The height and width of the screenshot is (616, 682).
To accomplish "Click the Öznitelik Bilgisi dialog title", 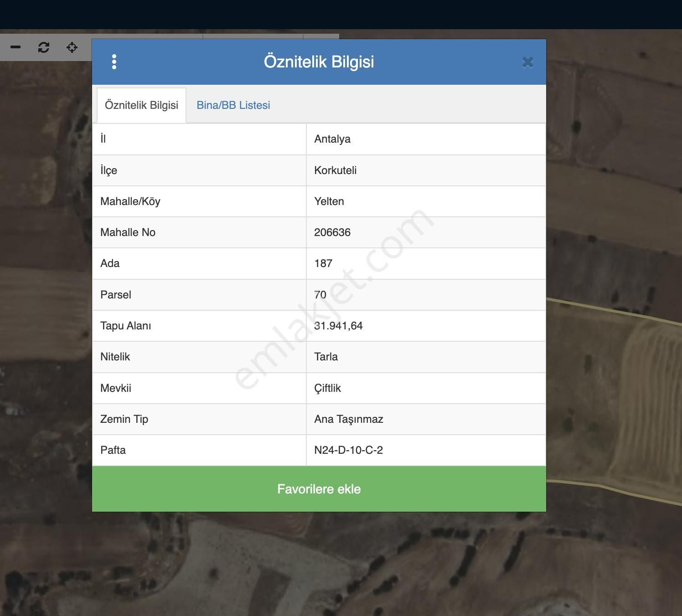I will [319, 62].
